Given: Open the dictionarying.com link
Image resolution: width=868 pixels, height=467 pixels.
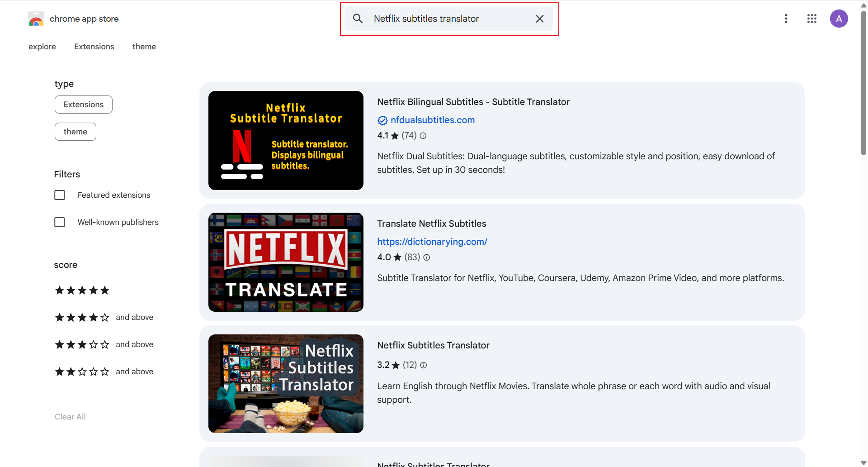Looking at the screenshot, I should click(x=432, y=242).
